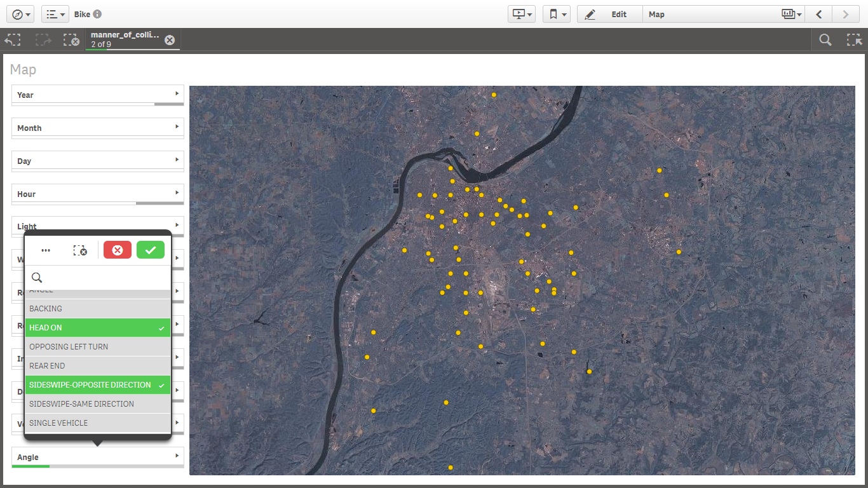
Task: Open the listbox more options menu
Action: click(46, 250)
